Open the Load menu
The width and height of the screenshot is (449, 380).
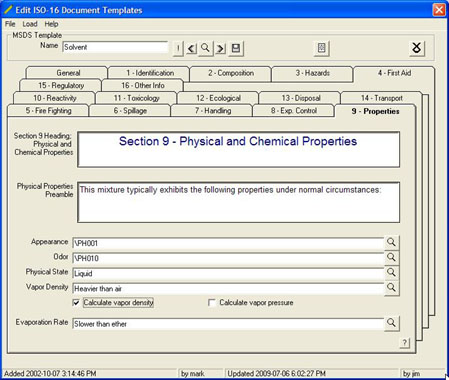(x=30, y=24)
